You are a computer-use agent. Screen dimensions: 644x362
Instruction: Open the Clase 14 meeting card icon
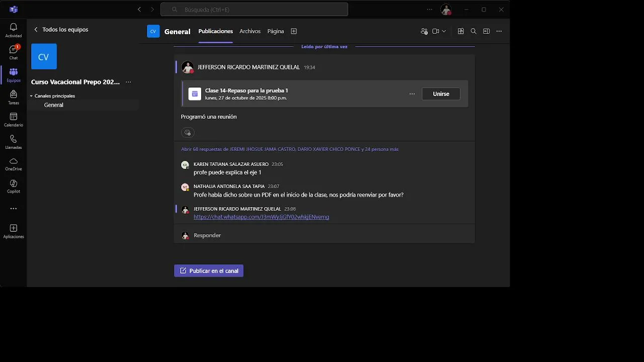pyautogui.click(x=195, y=94)
